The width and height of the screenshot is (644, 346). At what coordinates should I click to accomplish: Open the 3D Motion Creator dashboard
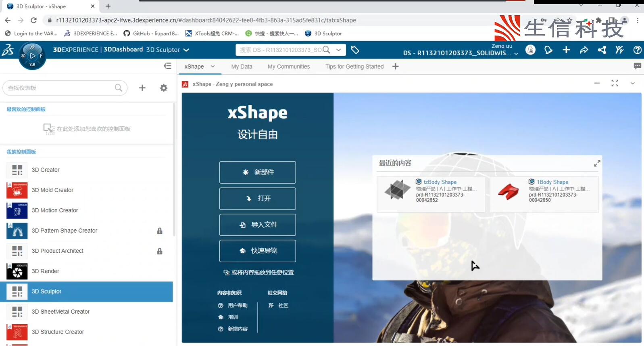tap(86, 210)
